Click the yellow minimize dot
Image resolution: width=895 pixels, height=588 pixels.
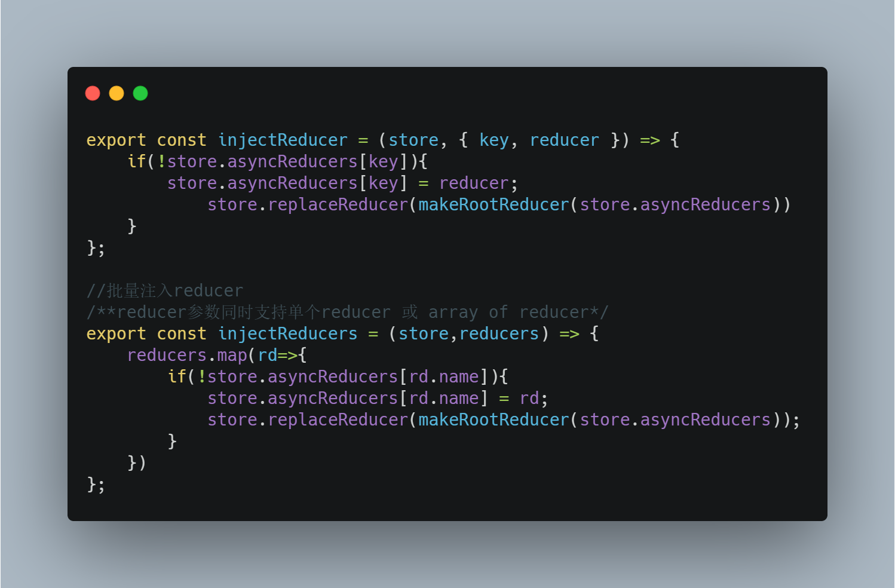click(117, 93)
